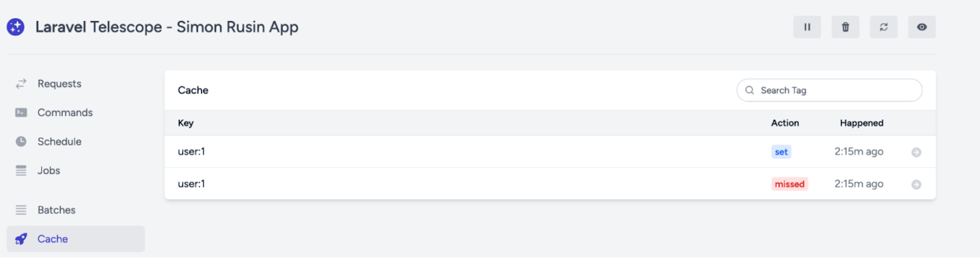This screenshot has width=980, height=258.
Task: Click the Laravel Telescope logo icon
Action: [15, 27]
